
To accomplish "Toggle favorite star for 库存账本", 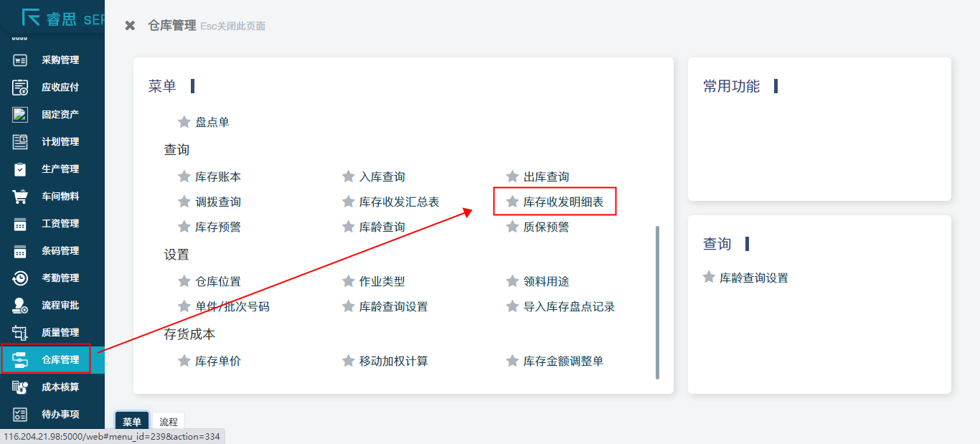I will tap(184, 176).
